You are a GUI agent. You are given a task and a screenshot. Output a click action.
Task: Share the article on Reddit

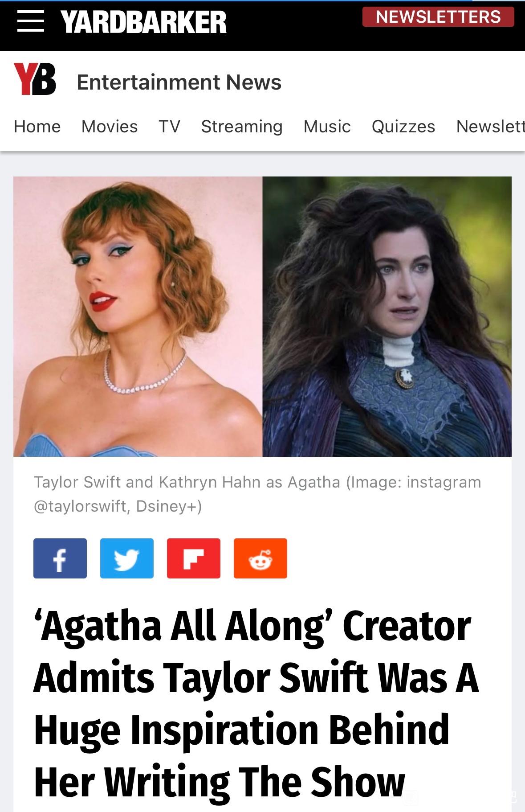[260, 558]
